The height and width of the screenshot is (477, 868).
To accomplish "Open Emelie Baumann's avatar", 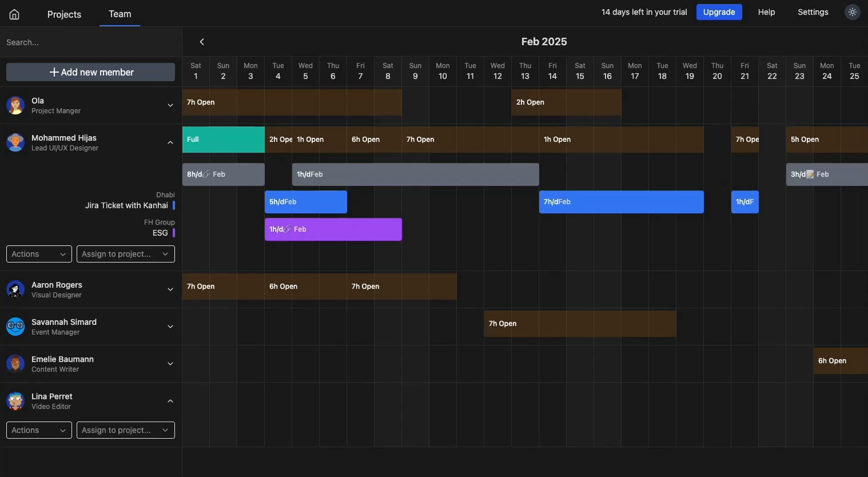I will pyautogui.click(x=15, y=364).
